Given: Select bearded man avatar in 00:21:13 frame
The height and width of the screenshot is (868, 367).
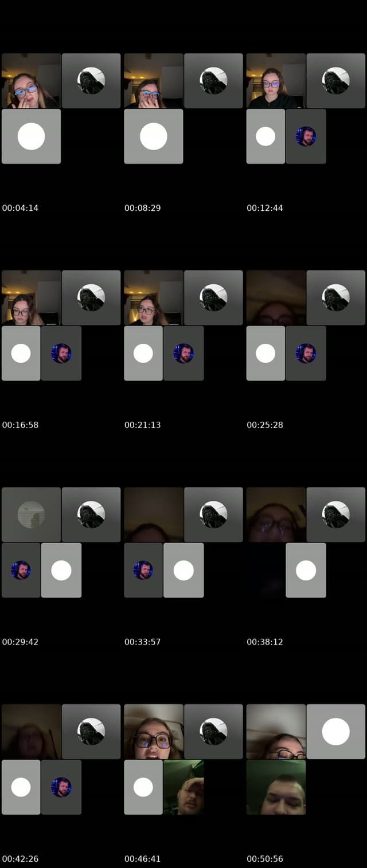Looking at the screenshot, I should pos(183,354).
